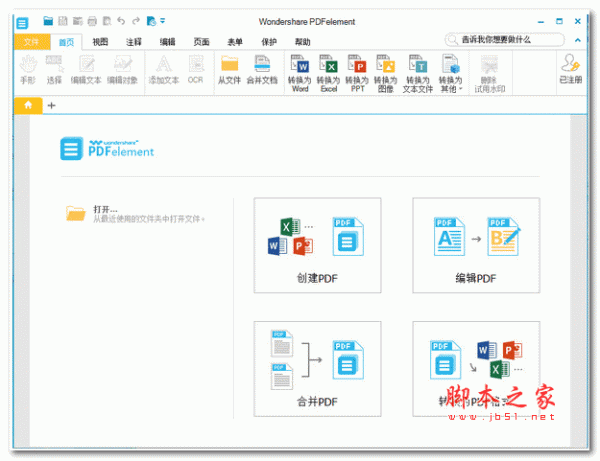Switch to the Comment (注释) tab

(134, 42)
